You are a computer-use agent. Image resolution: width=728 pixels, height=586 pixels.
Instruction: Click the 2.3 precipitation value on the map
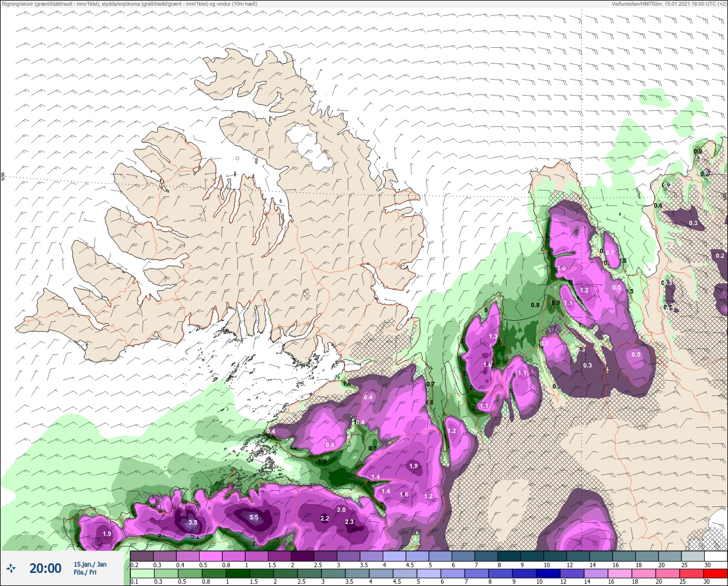pos(349,522)
